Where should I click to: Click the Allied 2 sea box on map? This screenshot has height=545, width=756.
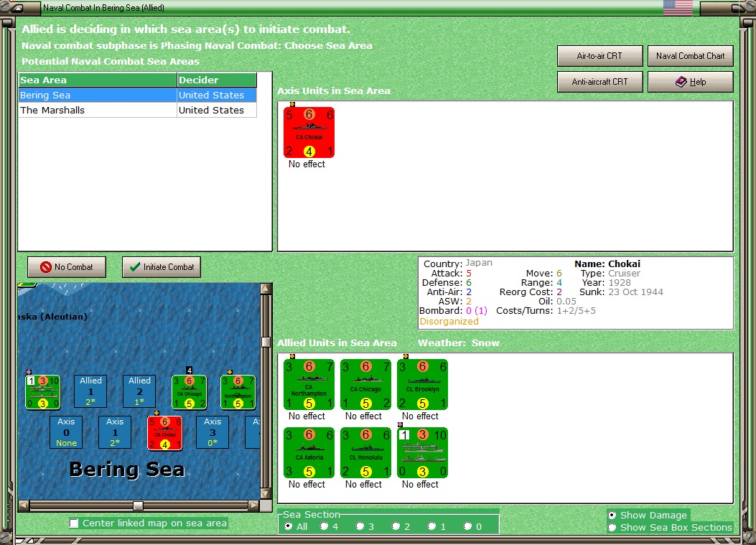(139, 391)
